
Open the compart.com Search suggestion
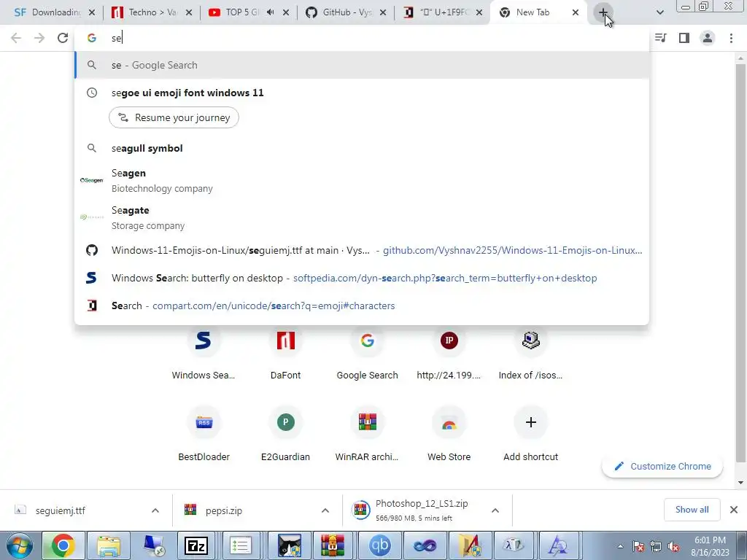click(362, 306)
